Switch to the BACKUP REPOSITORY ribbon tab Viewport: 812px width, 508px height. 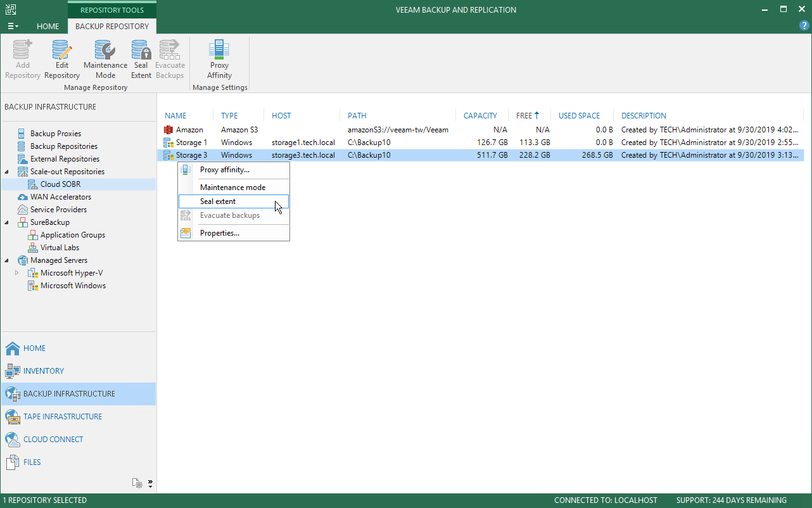coord(112,27)
